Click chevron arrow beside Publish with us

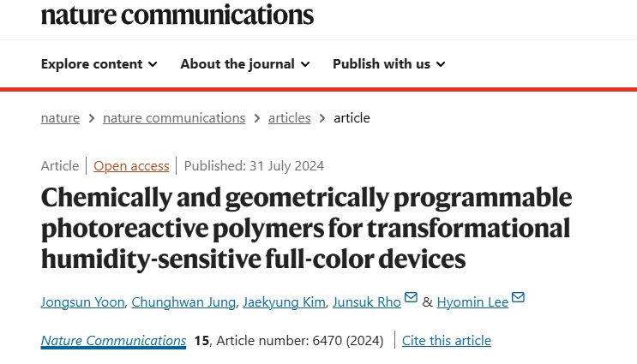(x=441, y=64)
